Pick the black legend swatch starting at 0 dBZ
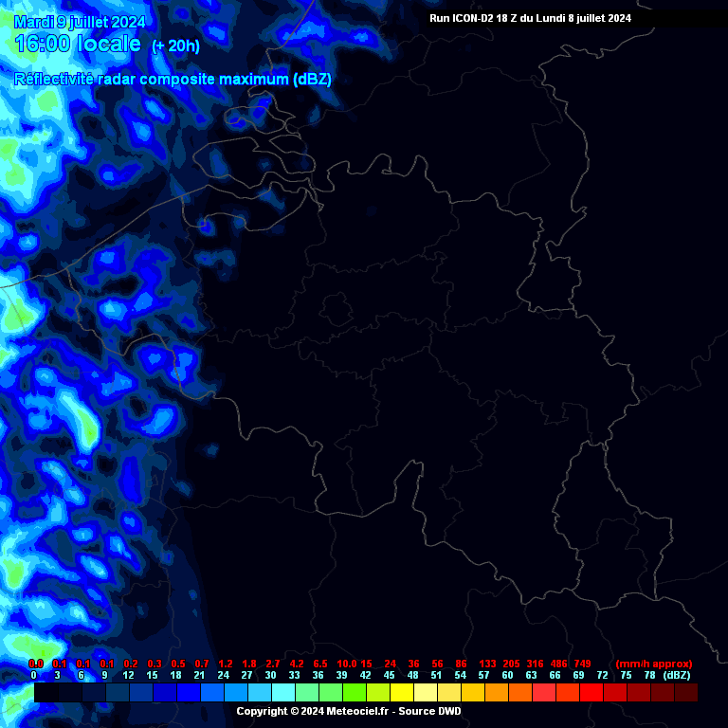Viewport: 728px width, 728px height. click(x=46, y=692)
